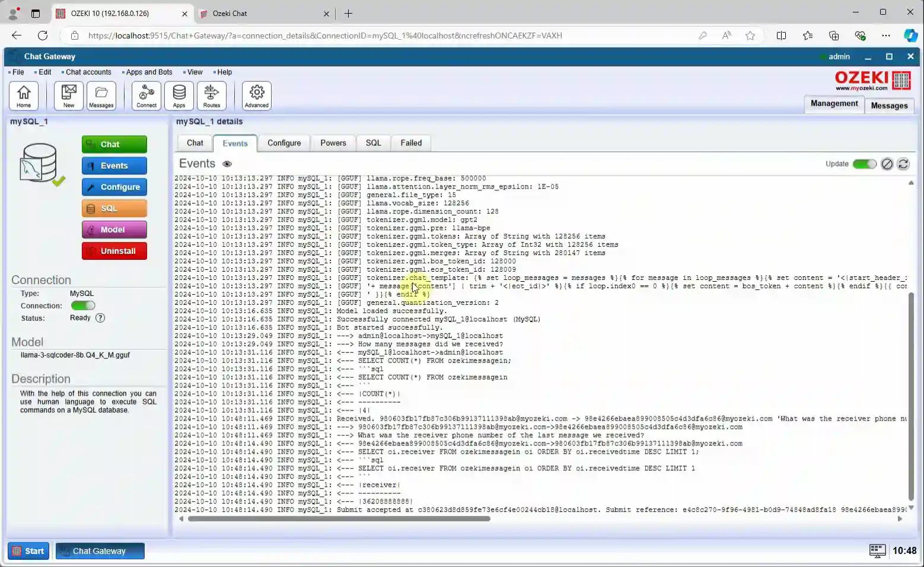924x567 pixels.
Task: Click the clear events circle icon
Action: pos(887,164)
